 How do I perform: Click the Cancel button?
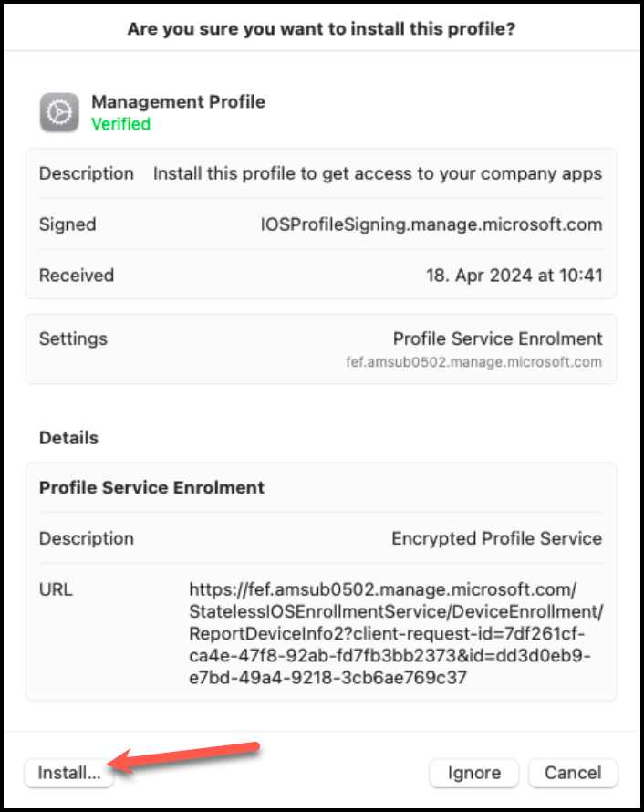click(x=573, y=773)
